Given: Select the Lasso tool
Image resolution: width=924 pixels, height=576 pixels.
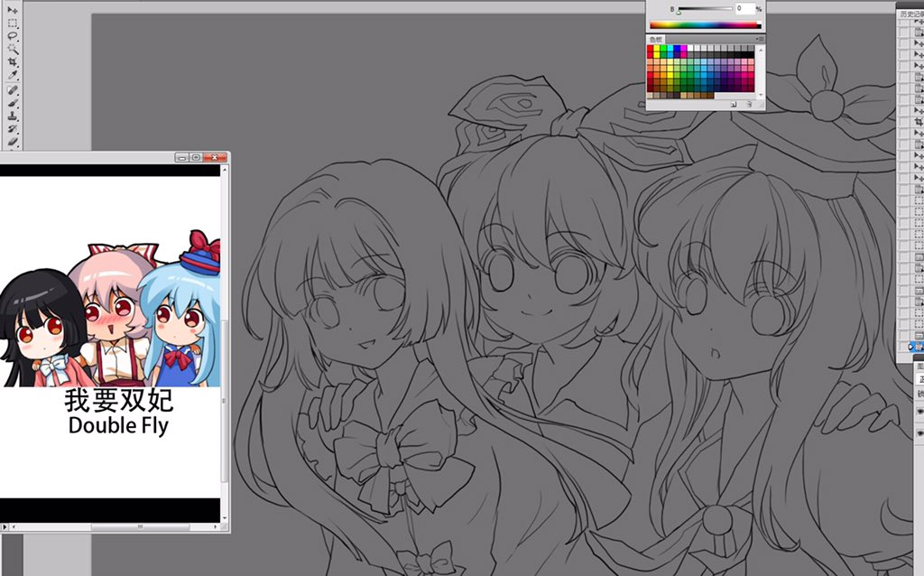Looking at the screenshot, I should (13, 36).
